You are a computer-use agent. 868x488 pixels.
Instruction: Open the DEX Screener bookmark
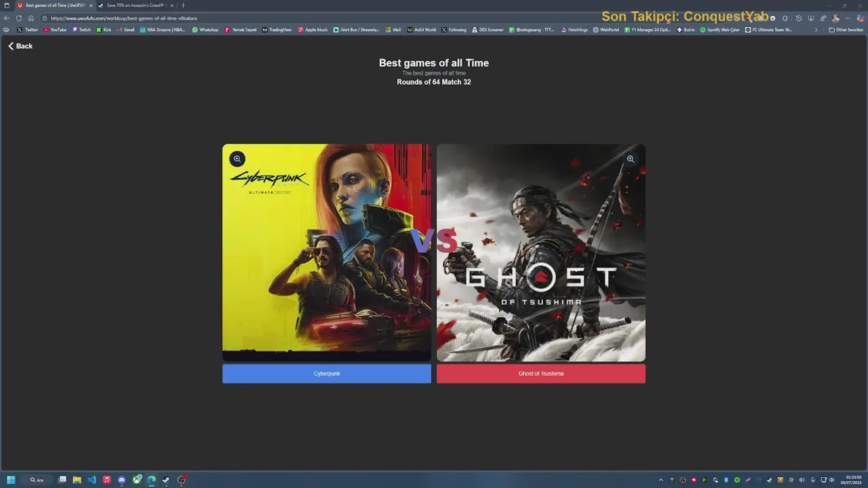[x=488, y=30]
